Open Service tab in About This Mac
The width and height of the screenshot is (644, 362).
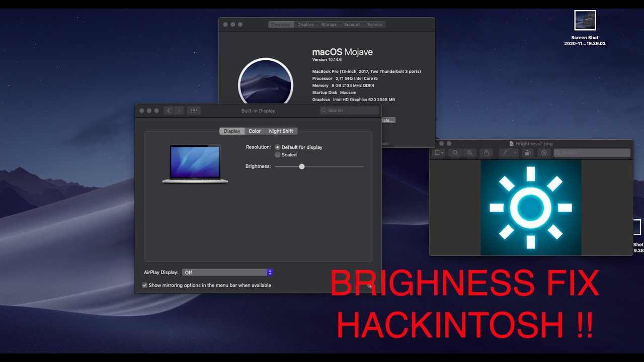(x=375, y=25)
